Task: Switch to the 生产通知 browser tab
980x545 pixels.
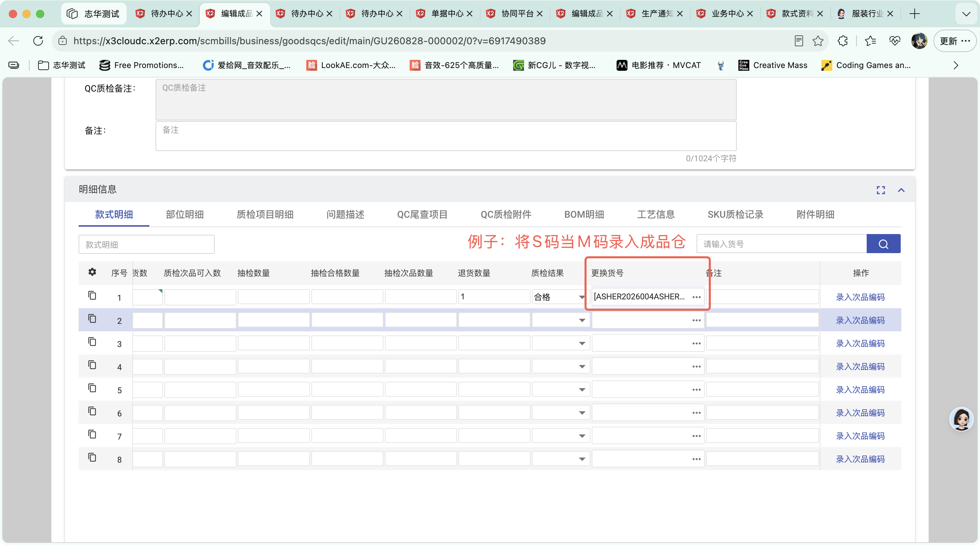Action: (654, 14)
